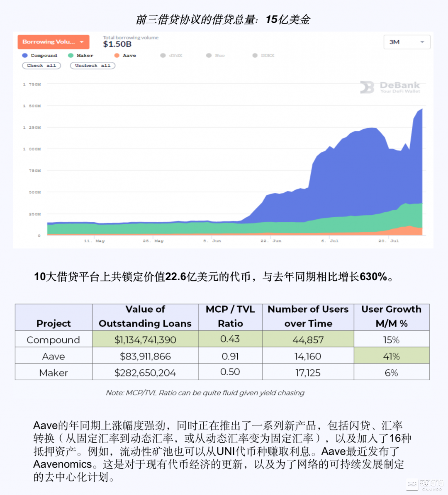The width and height of the screenshot is (448, 495).
Task: Click the MCP / TVL Ratio header
Action: coord(230,317)
